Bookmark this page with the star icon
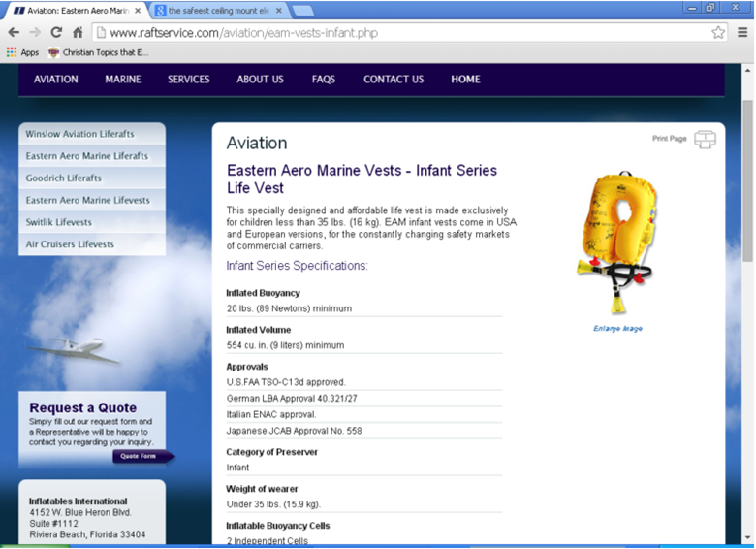This screenshot has width=756, height=549. pyautogui.click(x=718, y=32)
